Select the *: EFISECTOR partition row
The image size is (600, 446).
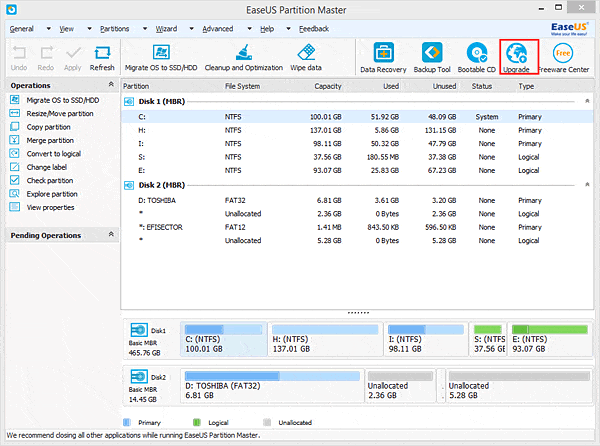coord(357,227)
